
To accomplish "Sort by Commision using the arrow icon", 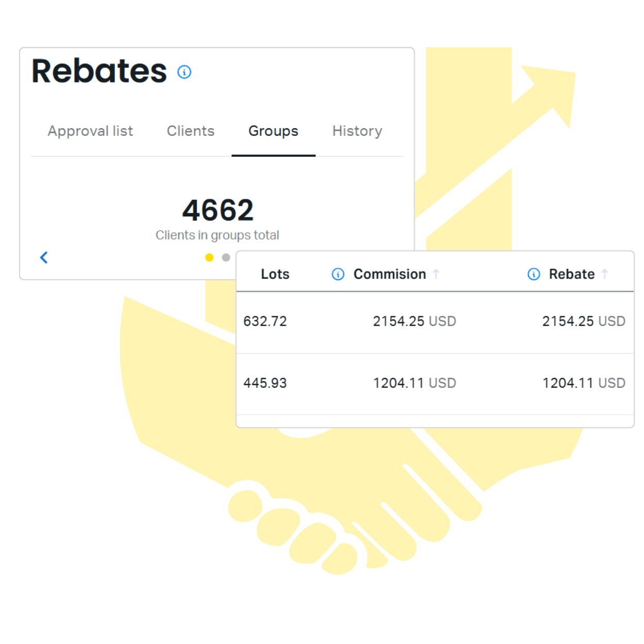I will click(x=436, y=274).
